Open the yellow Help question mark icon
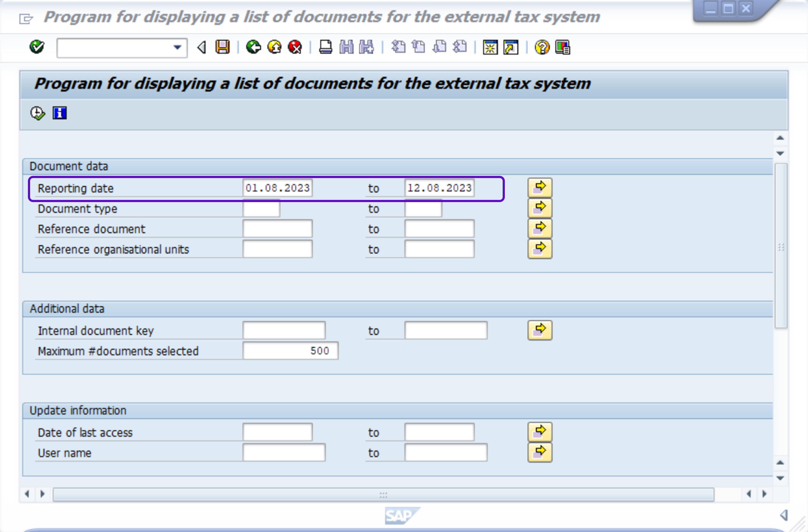This screenshot has width=808, height=532. (542, 47)
